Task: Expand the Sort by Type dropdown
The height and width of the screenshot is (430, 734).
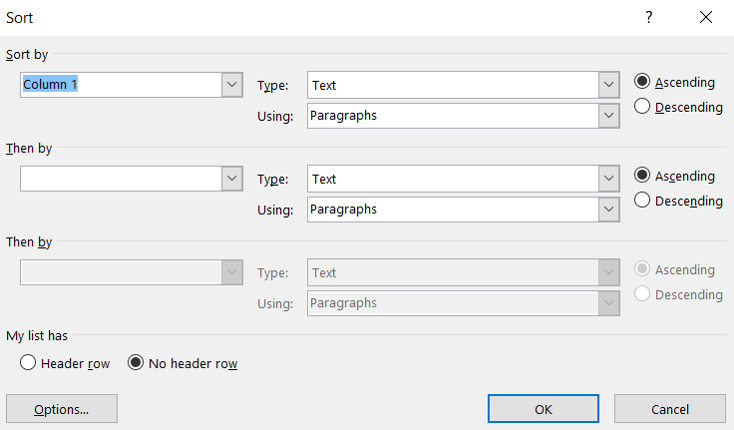Action: [x=609, y=85]
